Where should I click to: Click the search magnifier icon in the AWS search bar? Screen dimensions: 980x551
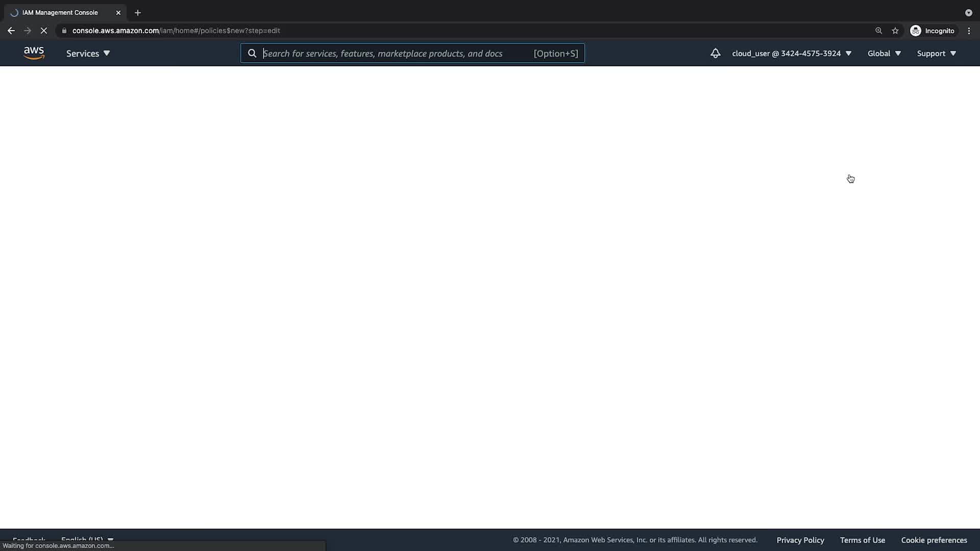(252, 53)
